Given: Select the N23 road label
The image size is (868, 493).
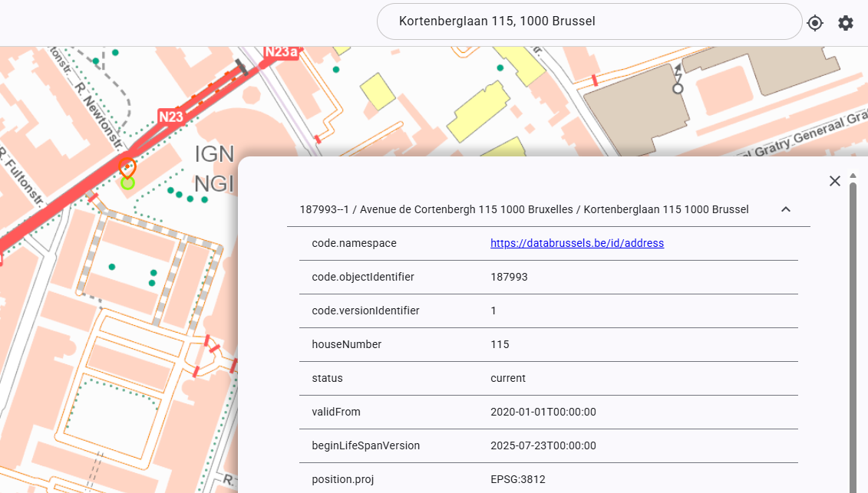Looking at the screenshot, I should point(170,117).
